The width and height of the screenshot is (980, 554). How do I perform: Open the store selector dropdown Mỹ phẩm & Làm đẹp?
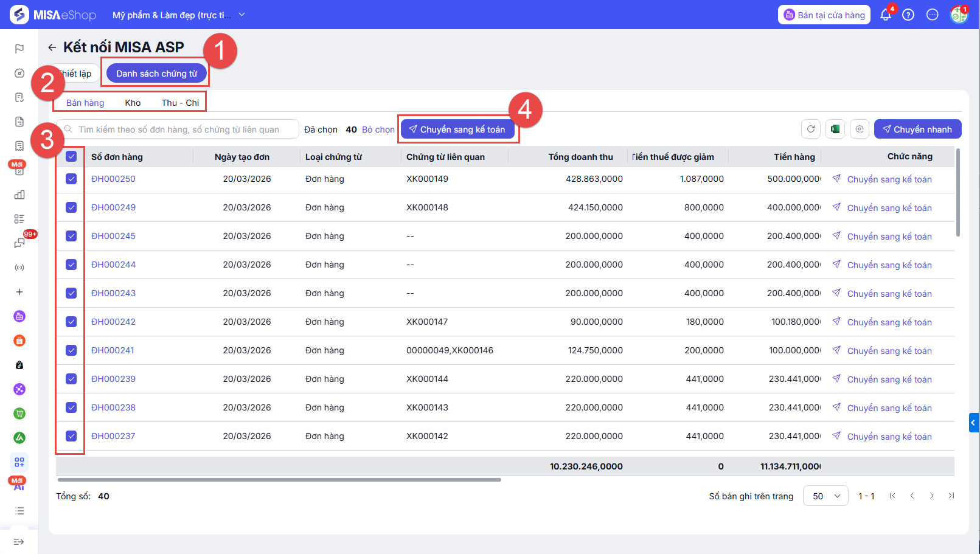(x=179, y=15)
